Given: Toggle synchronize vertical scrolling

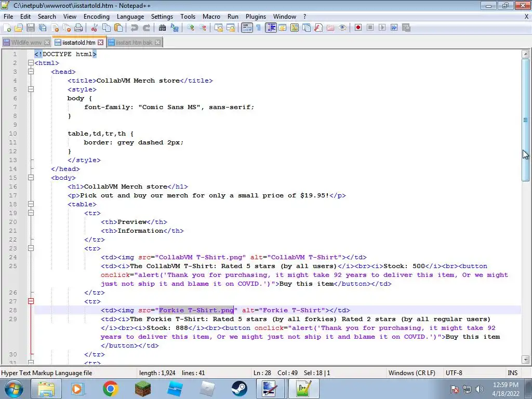Looking at the screenshot, I should [x=219, y=28].
